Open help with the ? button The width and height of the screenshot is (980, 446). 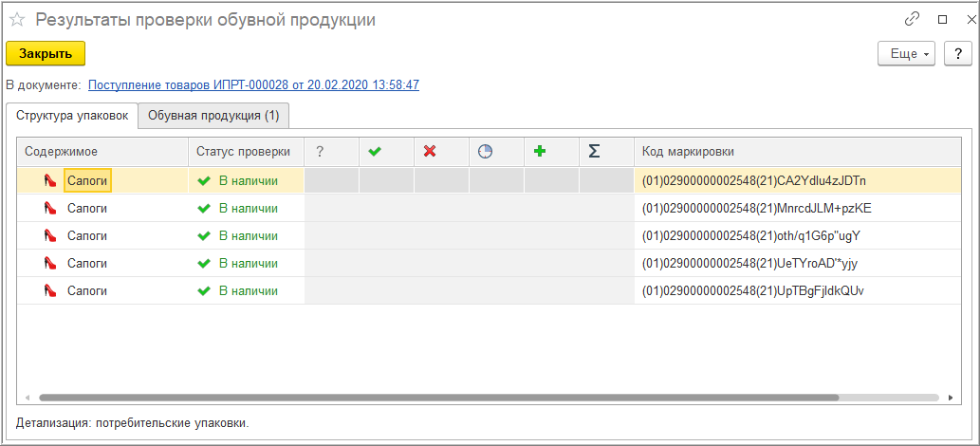(957, 54)
